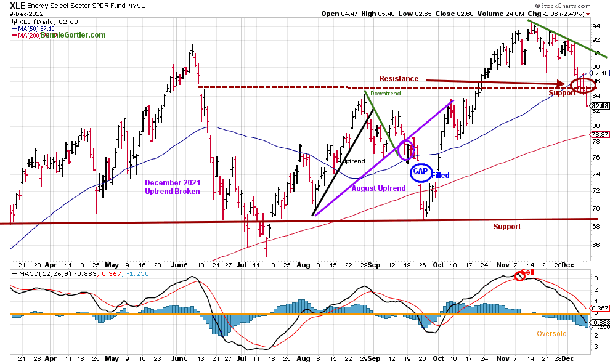Click the 94 price axis label
The height and width of the screenshot is (364, 610).
[596, 26]
